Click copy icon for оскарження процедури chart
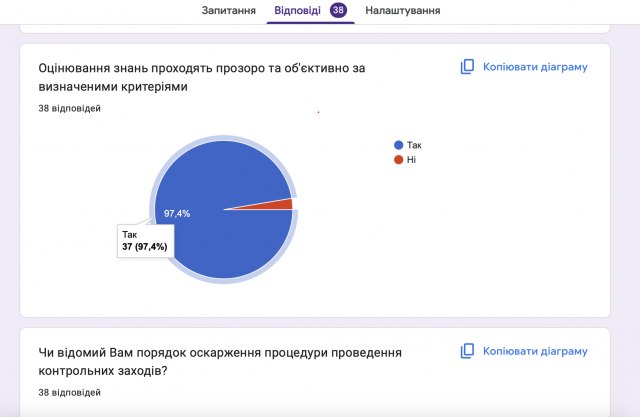 pyautogui.click(x=467, y=351)
